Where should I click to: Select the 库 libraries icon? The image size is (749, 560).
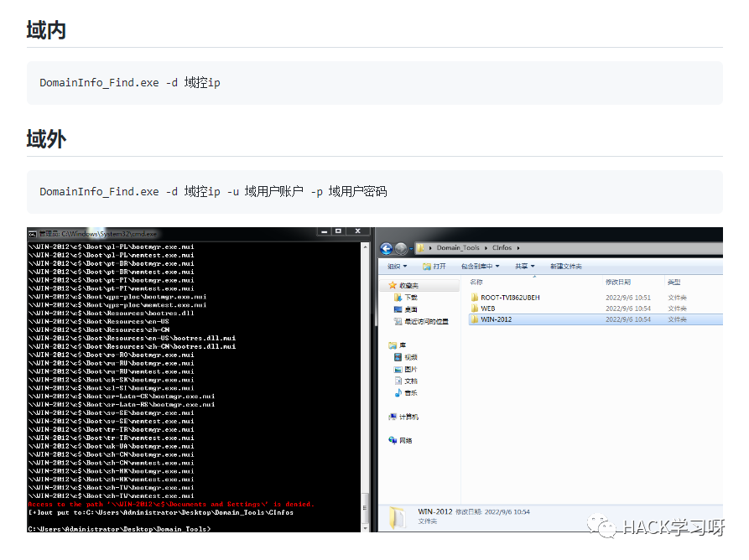pos(393,345)
